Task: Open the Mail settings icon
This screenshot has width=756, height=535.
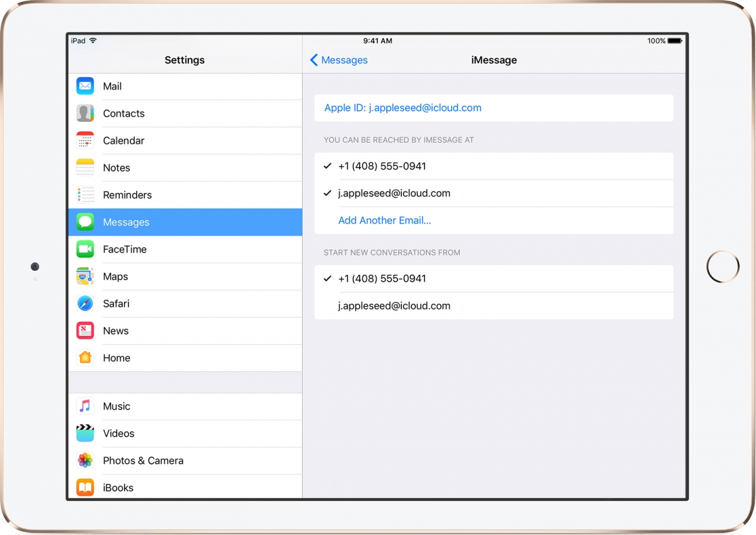Action: pos(85,86)
